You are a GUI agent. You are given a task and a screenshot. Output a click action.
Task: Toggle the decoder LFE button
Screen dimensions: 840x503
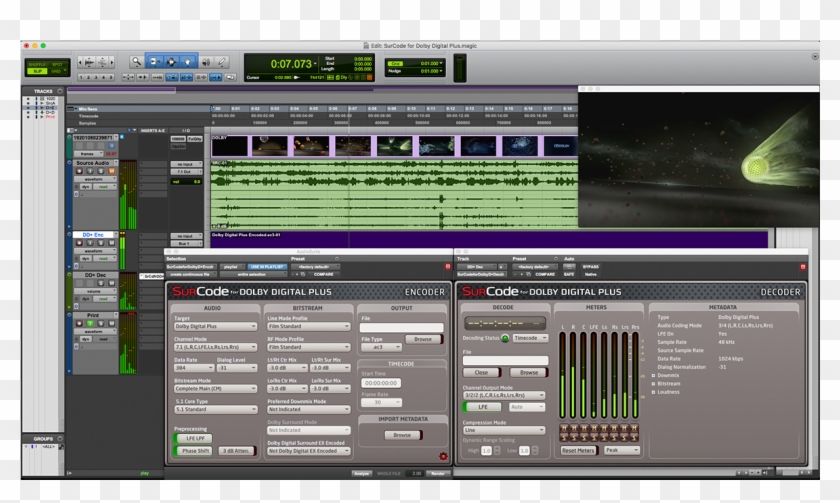click(483, 407)
